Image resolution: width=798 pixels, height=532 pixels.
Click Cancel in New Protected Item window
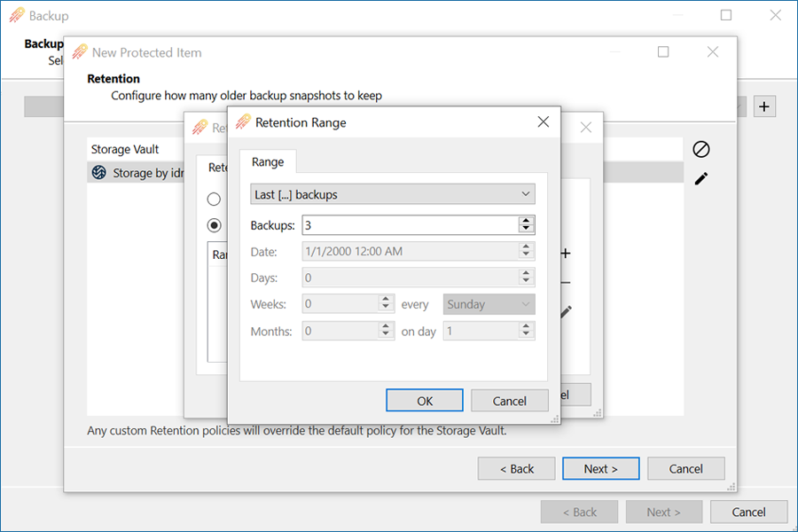pyautogui.click(x=685, y=468)
